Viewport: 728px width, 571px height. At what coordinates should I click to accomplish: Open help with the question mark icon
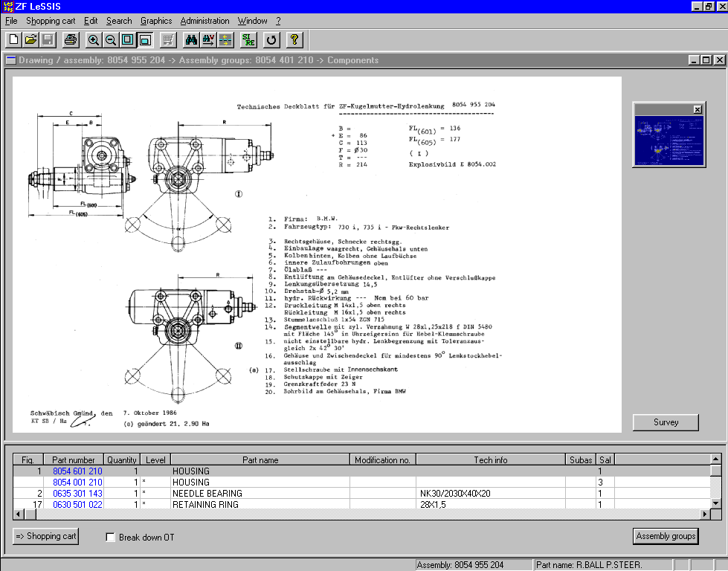[x=294, y=40]
